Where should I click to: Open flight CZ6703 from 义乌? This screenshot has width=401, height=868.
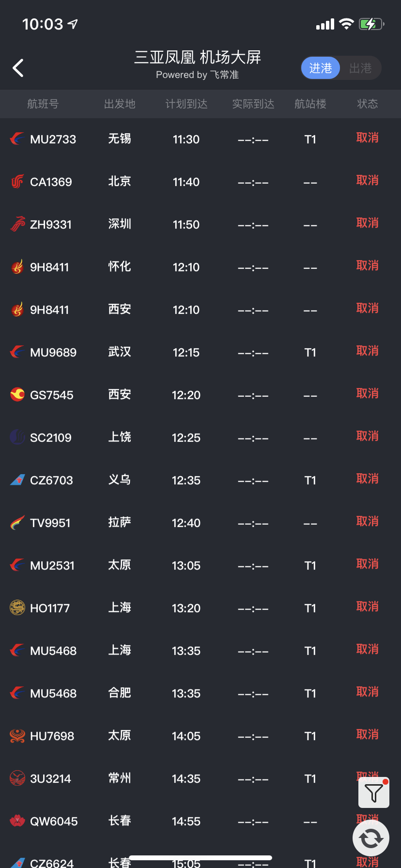click(51, 480)
